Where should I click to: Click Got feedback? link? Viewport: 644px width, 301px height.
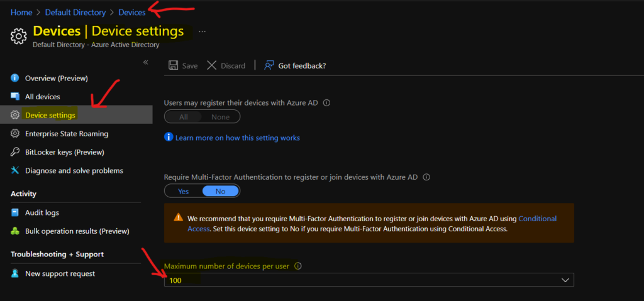(302, 66)
